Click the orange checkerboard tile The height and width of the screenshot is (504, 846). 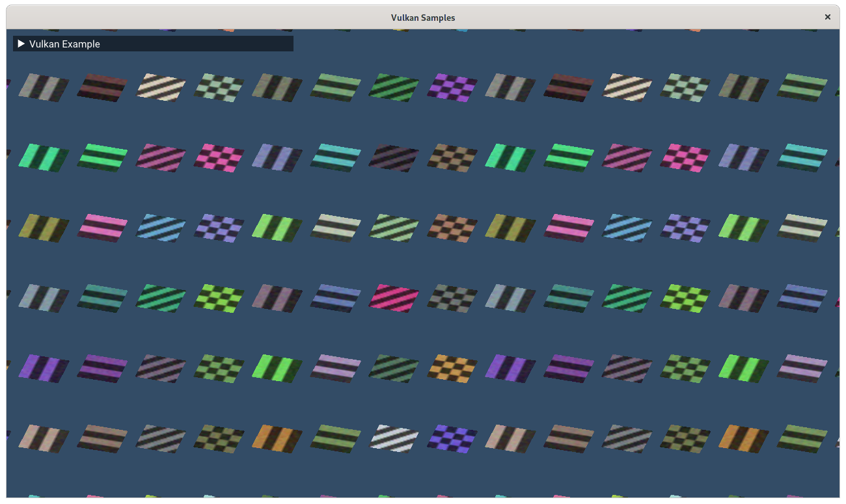click(x=452, y=368)
